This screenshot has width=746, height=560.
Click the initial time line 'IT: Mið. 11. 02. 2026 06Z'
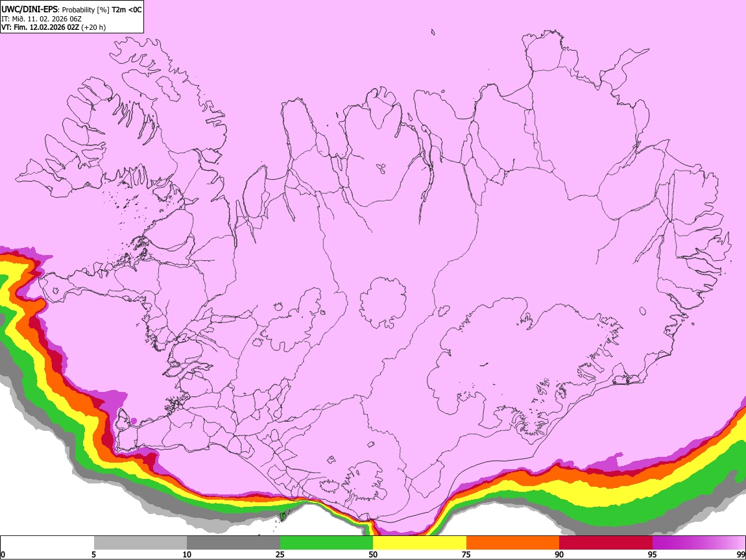pyautogui.click(x=42, y=19)
